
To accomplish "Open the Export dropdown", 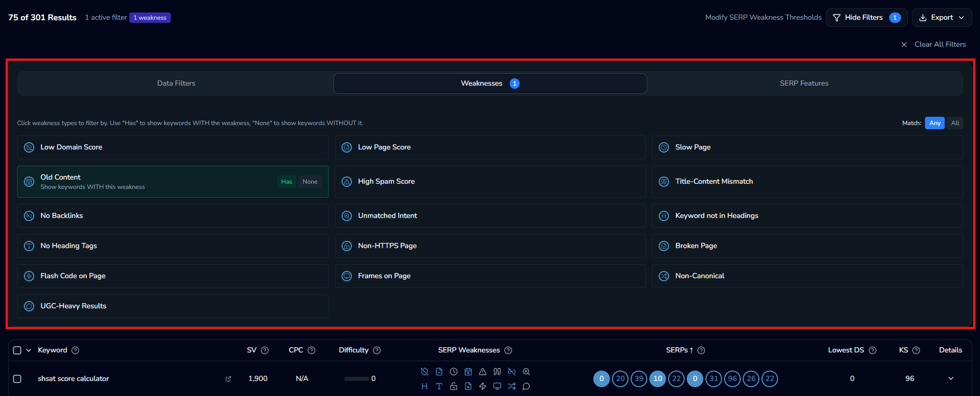I will [x=942, y=18].
